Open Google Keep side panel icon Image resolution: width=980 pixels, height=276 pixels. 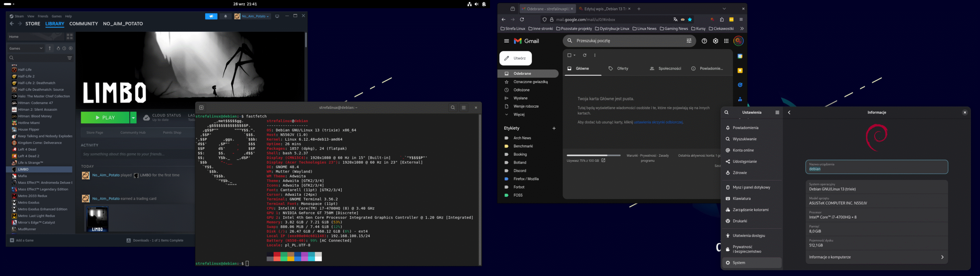tap(740, 71)
